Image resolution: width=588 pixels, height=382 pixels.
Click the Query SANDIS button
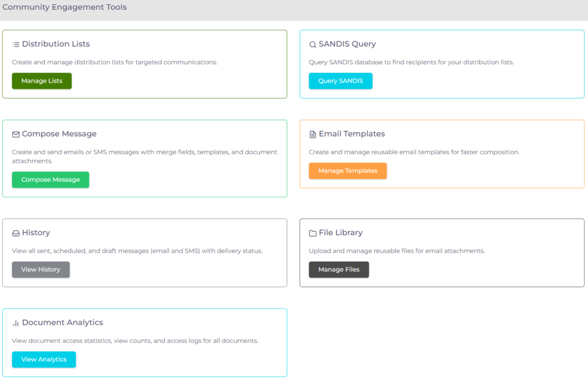341,81
